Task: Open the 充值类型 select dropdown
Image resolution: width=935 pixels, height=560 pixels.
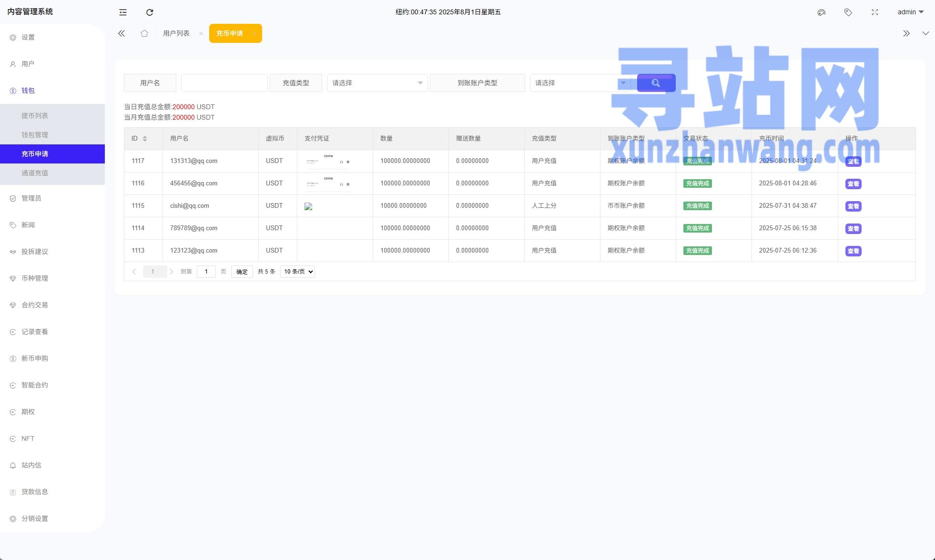Action: (x=377, y=83)
